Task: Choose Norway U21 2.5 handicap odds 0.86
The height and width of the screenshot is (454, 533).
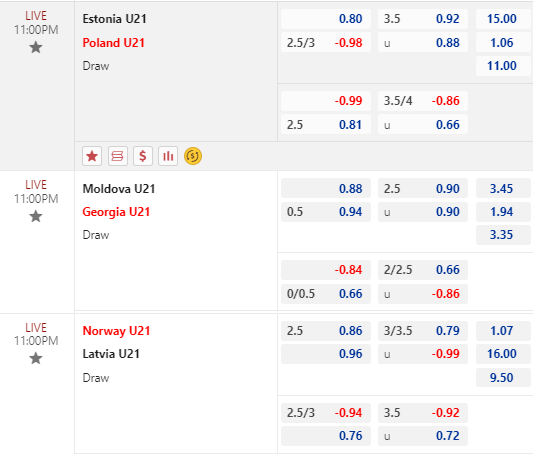Action: (x=326, y=331)
